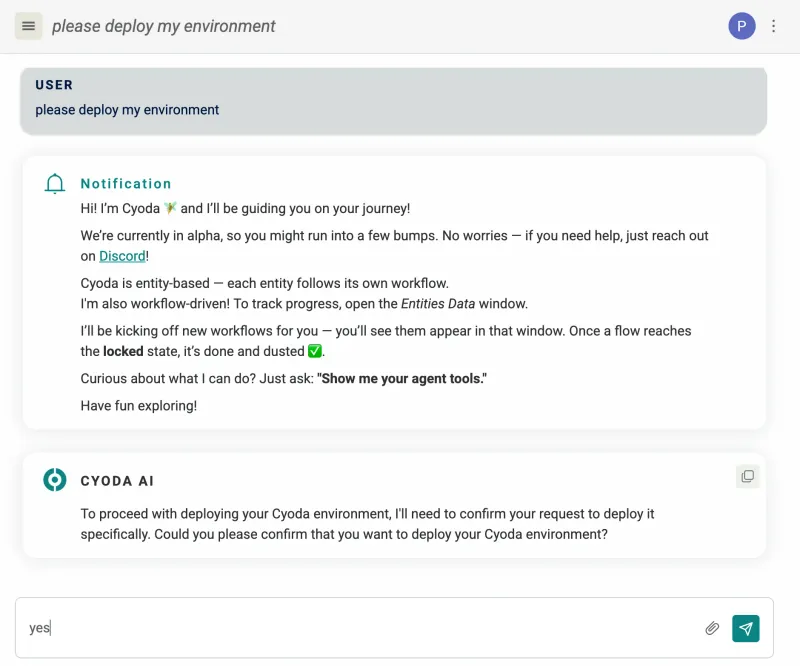
Task: Open the three-dot more options menu
Action: [x=773, y=26]
